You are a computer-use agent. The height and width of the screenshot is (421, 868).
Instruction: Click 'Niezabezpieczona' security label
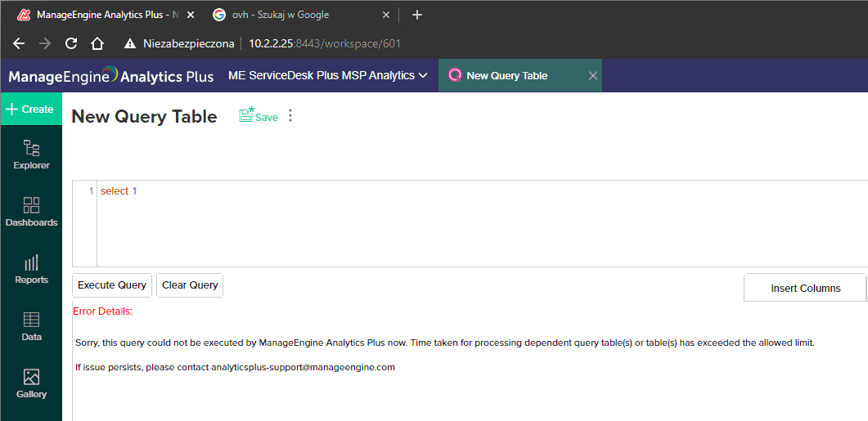tap(189, 43)
